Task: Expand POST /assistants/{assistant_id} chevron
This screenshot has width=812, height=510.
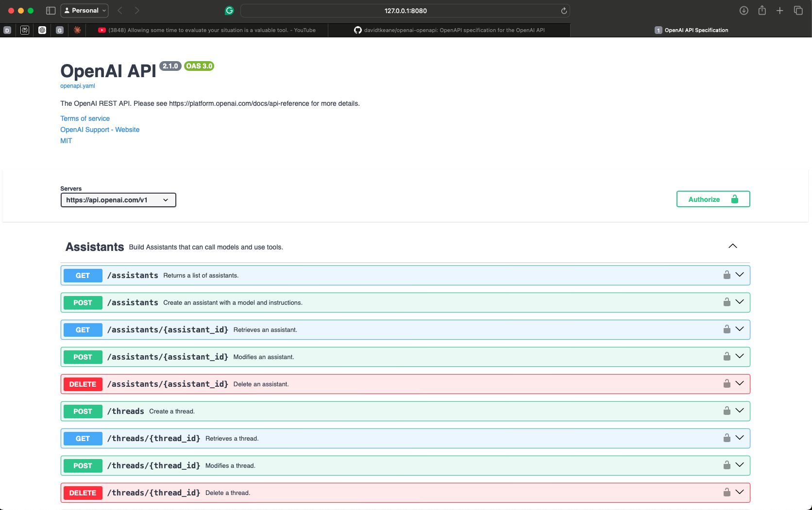Action: 740,356
